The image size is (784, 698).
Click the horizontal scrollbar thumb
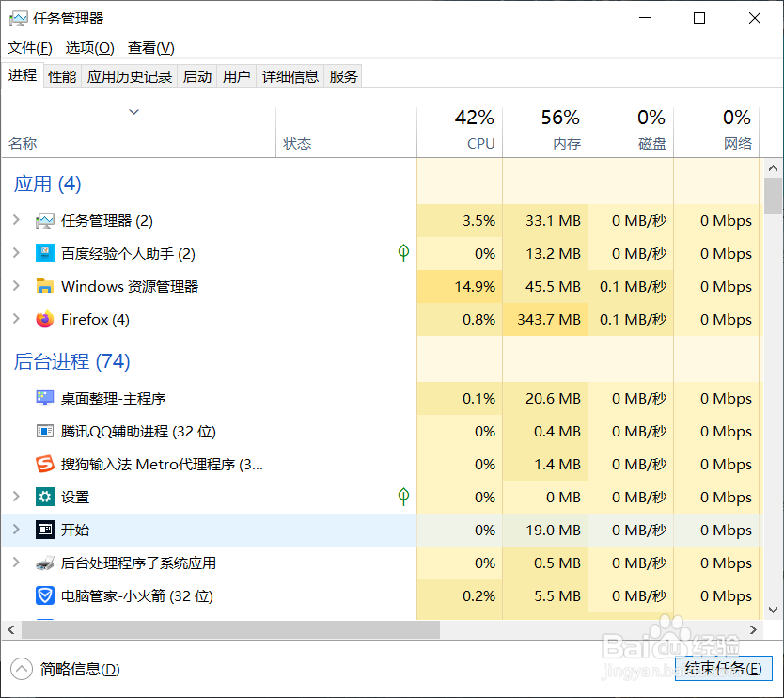(x=230, y=630)
